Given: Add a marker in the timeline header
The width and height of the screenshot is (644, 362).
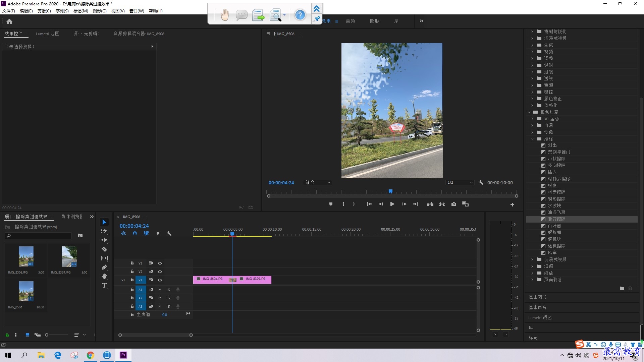Looking at the screenshot, I should coord(158,233).
